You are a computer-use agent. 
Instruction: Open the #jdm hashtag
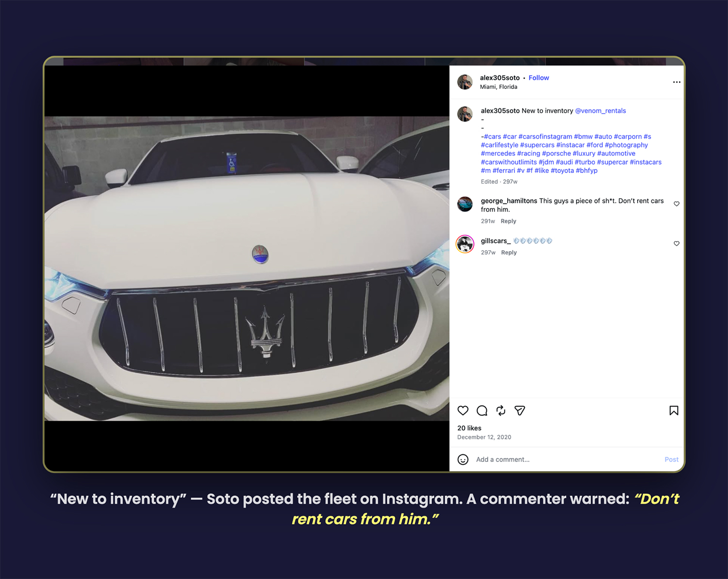546,162
